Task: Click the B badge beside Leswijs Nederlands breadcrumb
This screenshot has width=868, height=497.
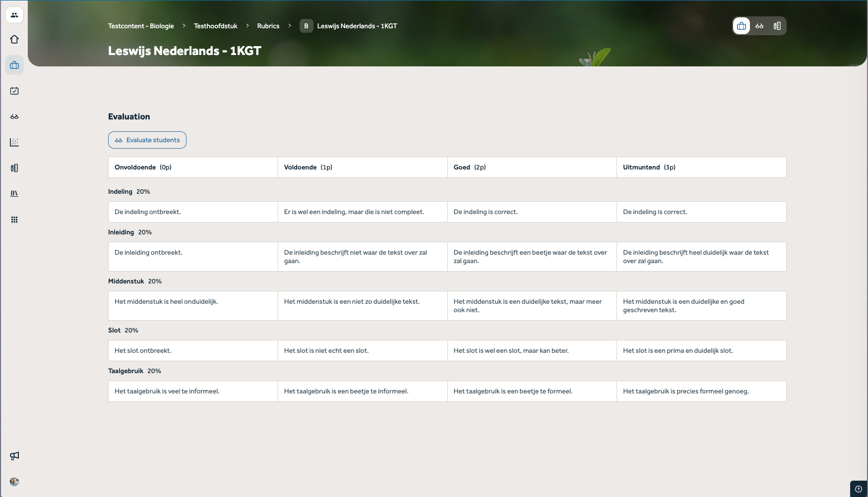Action: pos(306,26)
